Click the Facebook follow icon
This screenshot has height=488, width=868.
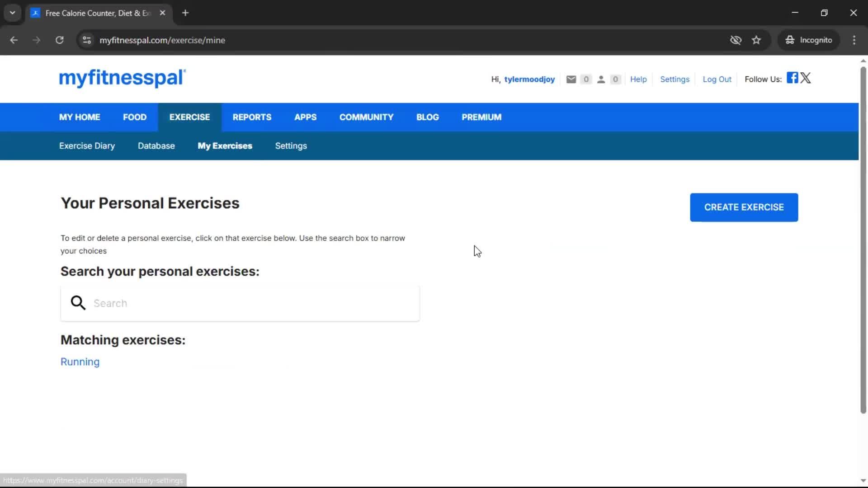click(792, 78)
